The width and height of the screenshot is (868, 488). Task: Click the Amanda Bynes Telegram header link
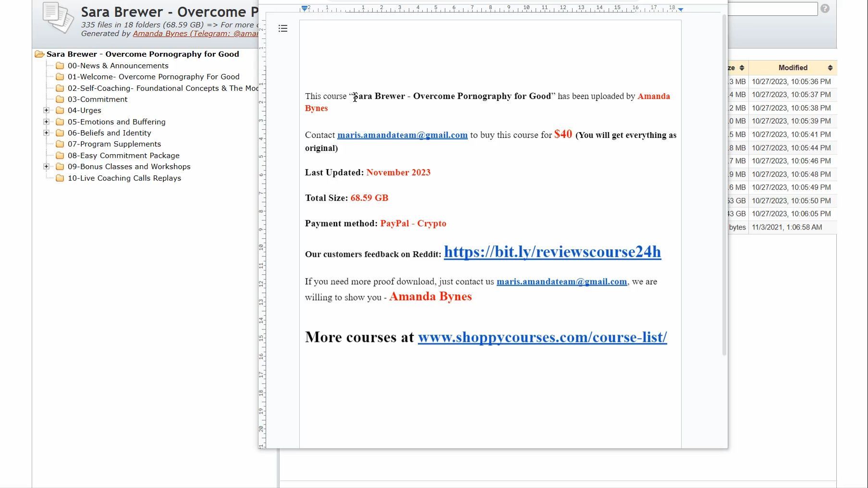[x=196, y=34]
